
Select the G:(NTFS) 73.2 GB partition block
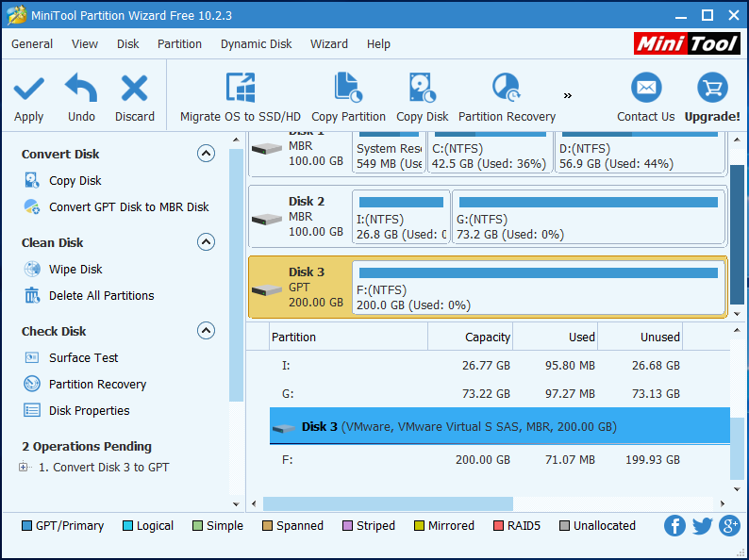[588, 217]
